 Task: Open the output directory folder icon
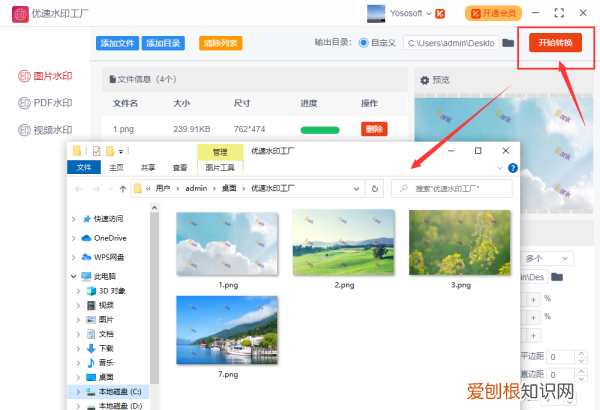click(508, 43)
